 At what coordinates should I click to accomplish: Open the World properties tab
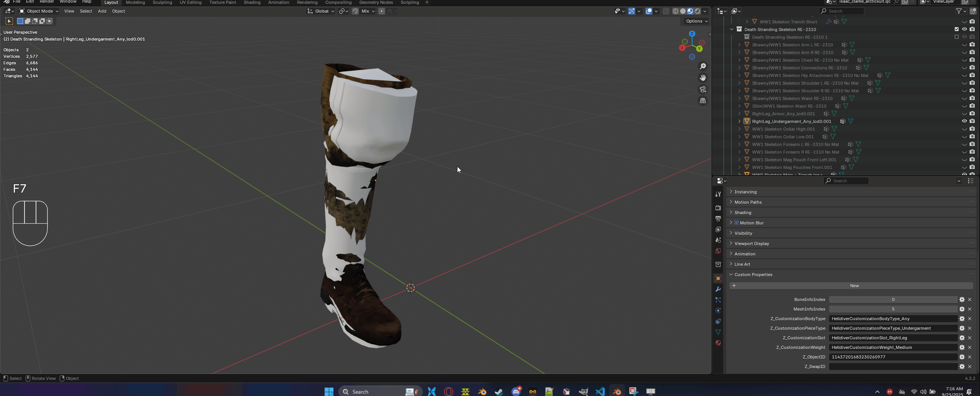point(718,251)
